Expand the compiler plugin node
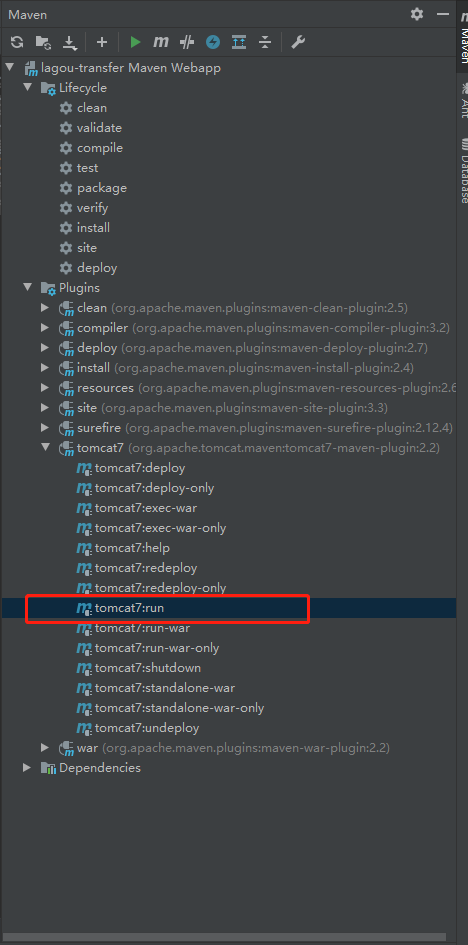Image resolution: width=468 pixels, height=945 pixels. pos(45,328)
